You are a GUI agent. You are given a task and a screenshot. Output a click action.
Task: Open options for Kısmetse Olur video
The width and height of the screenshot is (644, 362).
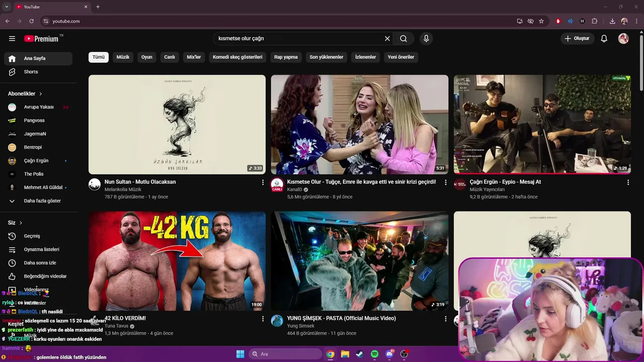[445, 183]
